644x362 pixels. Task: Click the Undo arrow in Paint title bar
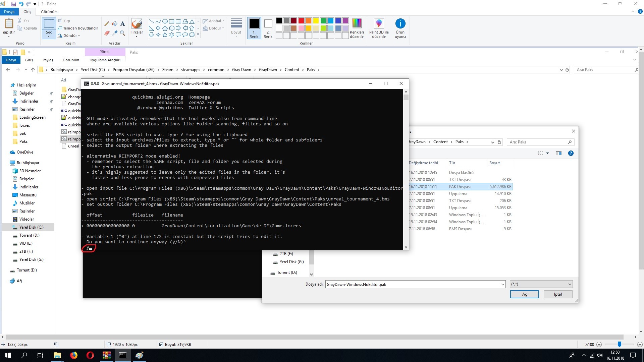(21, 4)
